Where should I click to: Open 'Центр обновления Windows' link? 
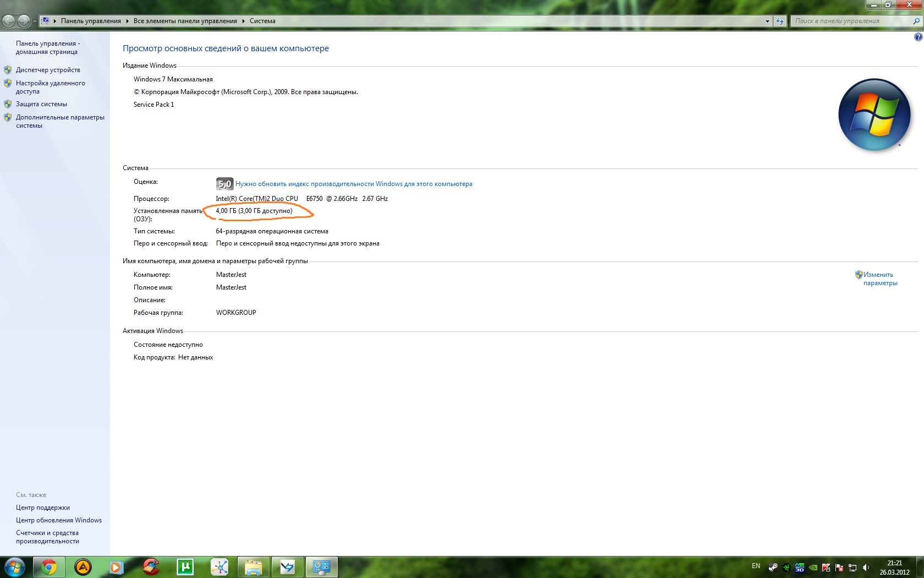[59, 520]
